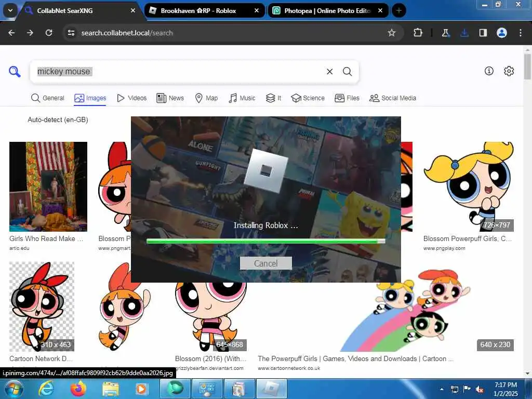The image size is (532, 399).
Task: Open the Girls Who Read Make image result
Action: point(48,187)
